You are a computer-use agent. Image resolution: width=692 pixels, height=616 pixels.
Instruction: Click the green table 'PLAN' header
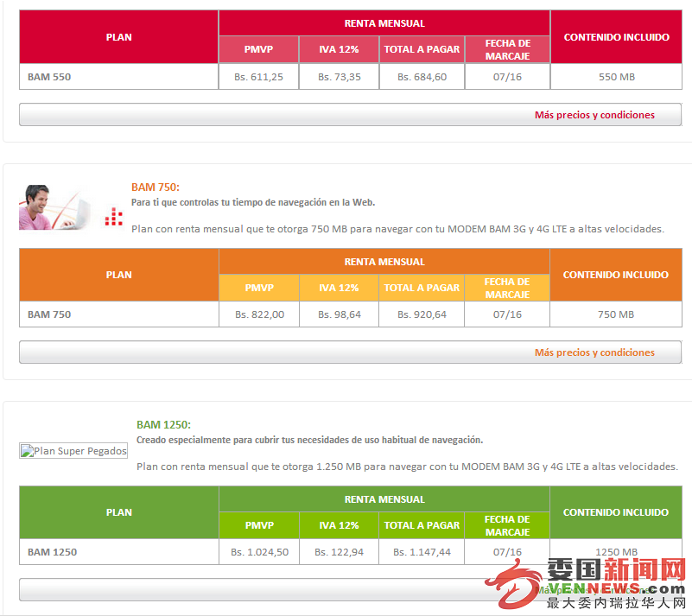point(118,512)
